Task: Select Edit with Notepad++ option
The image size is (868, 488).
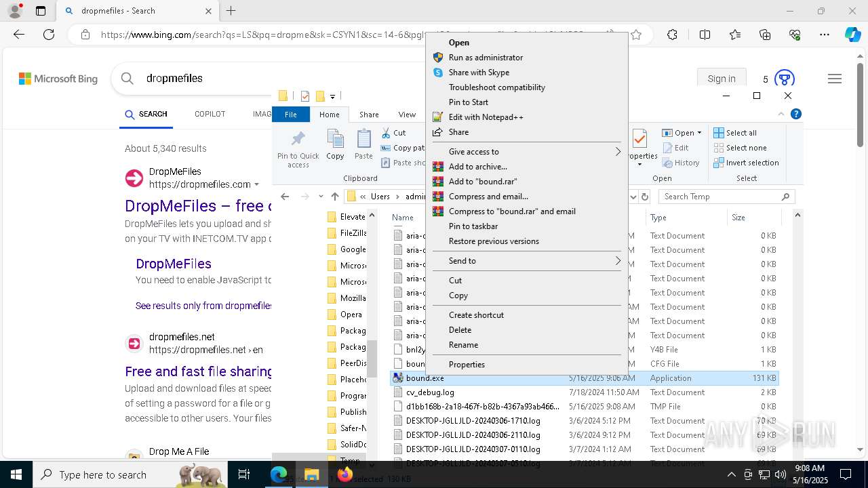Action: coord(486,117)
